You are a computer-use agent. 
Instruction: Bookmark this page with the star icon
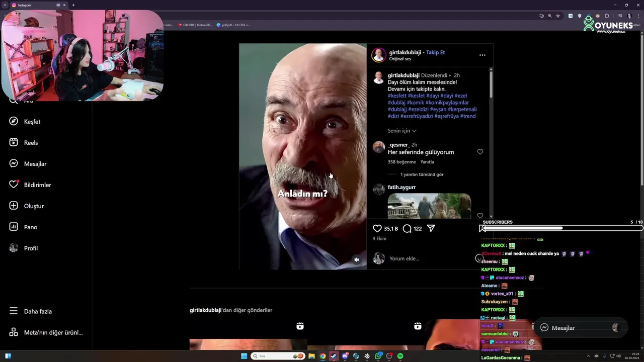(x=558, y=16)
